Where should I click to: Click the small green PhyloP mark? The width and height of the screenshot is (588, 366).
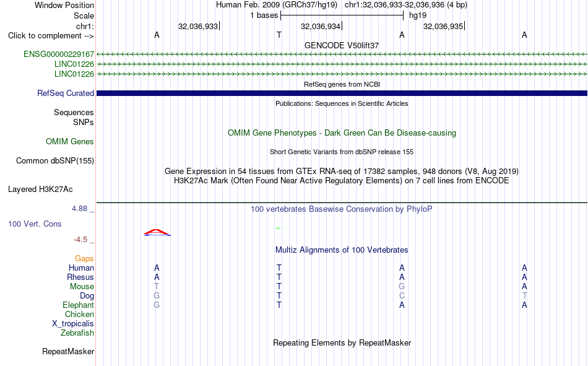point(278,228)
